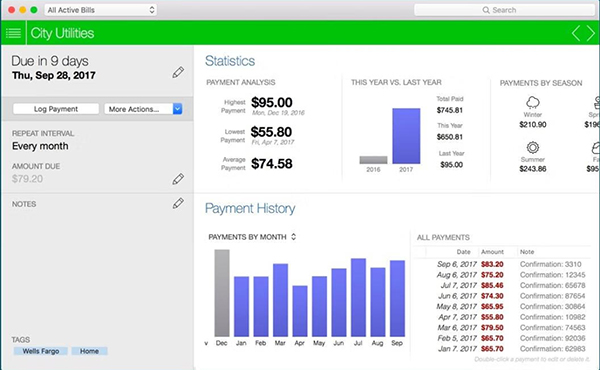The width and height of the screenshot is (600, 370).
Task: Edit due date with pencil icon
Action: 178,72
